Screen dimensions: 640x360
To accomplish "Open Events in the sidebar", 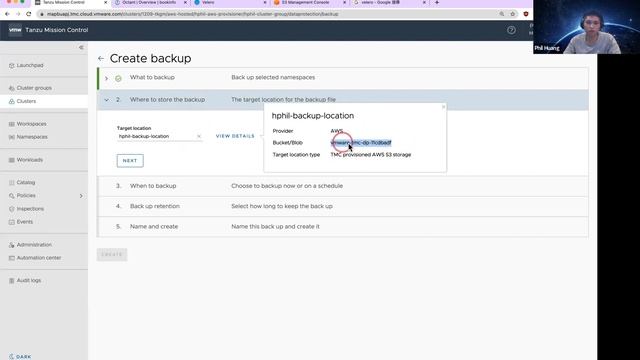I will click(x=24, y=222).
